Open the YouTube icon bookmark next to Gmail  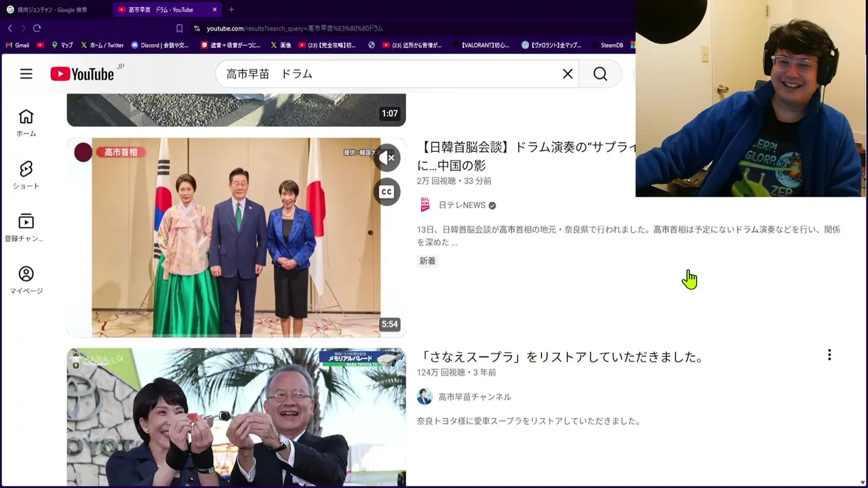coord(41,45)
